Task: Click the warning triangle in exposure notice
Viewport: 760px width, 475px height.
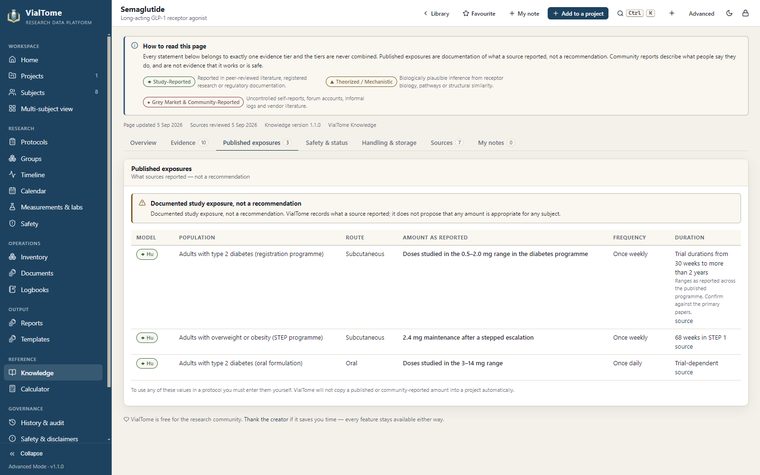Action: 142,203
